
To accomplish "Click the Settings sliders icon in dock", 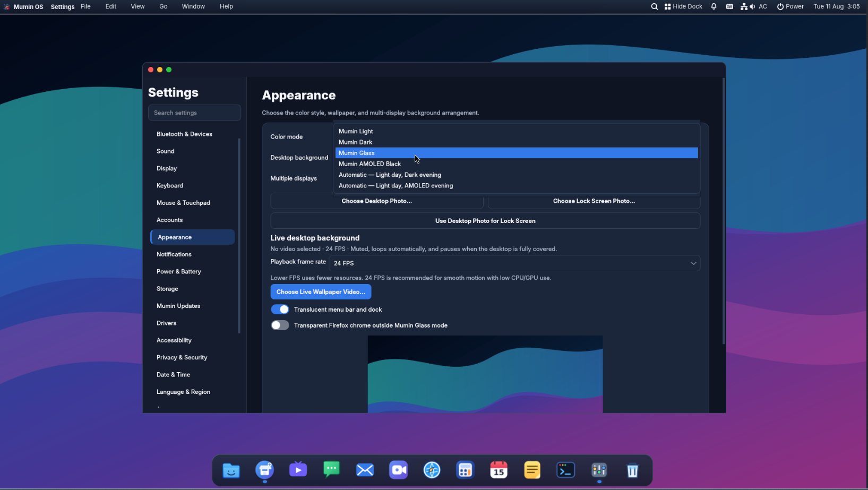I will pos(599,470).
